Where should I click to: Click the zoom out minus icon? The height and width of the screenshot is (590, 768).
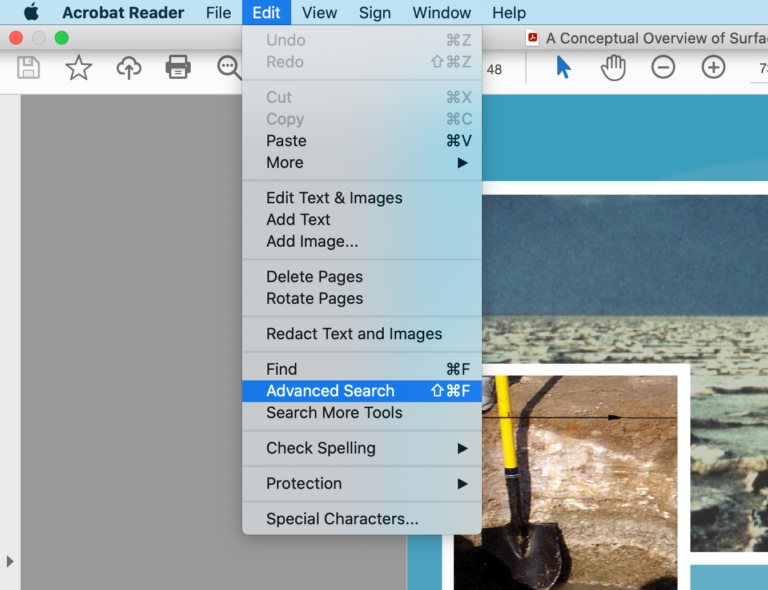tap(663, 68)
